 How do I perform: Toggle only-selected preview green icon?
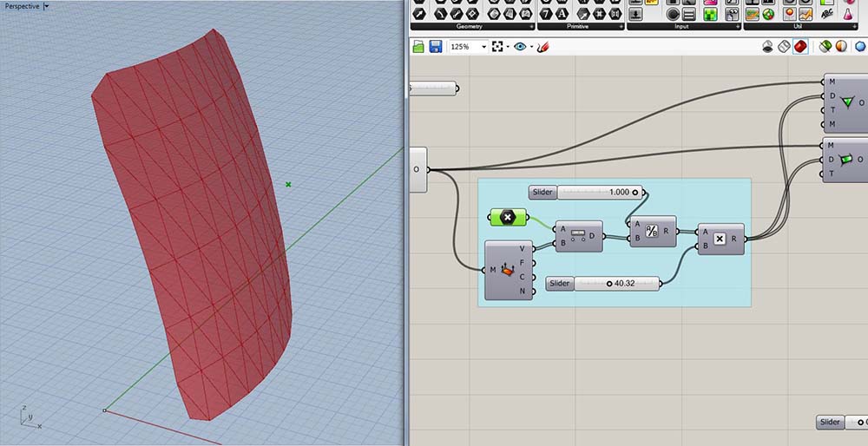click(x=825, y=47)
